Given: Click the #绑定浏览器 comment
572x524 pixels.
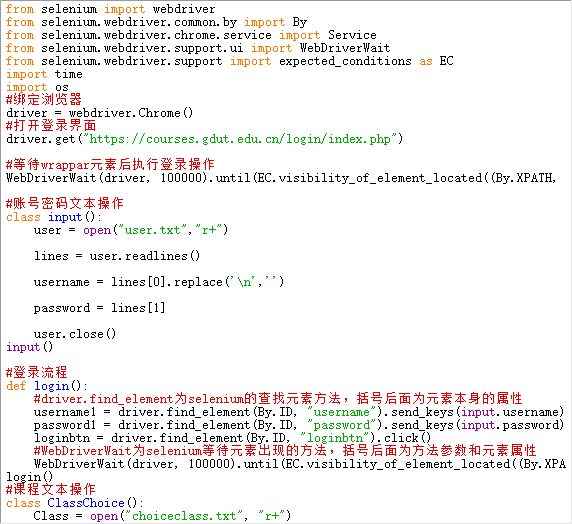Looking at the screenshot, I should (x=44, y=100).
